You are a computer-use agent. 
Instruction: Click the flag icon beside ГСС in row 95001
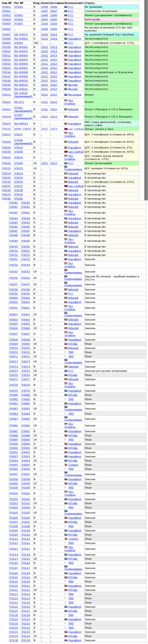point(66,7)
